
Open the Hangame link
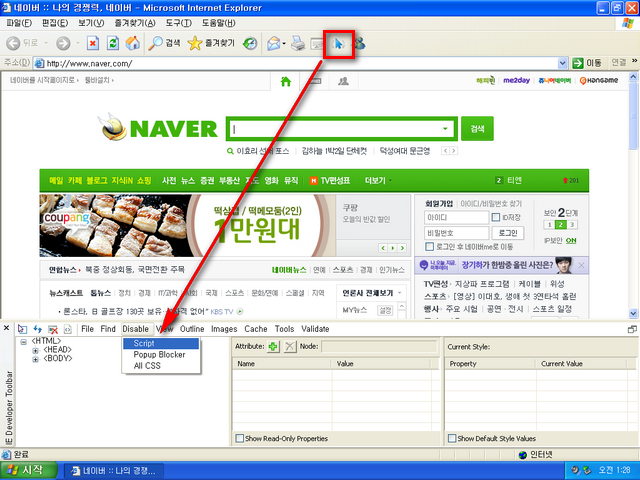click(x=599, y=80)
